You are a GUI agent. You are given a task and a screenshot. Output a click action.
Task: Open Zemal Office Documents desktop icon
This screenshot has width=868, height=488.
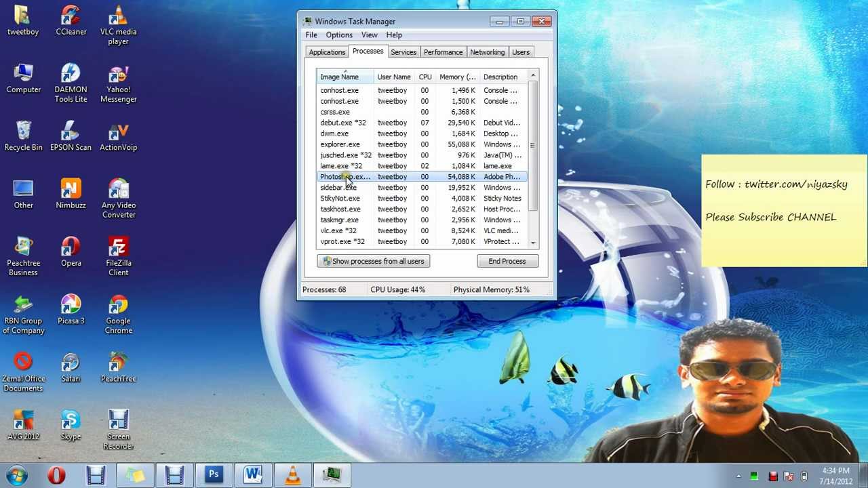pos(23,372)
